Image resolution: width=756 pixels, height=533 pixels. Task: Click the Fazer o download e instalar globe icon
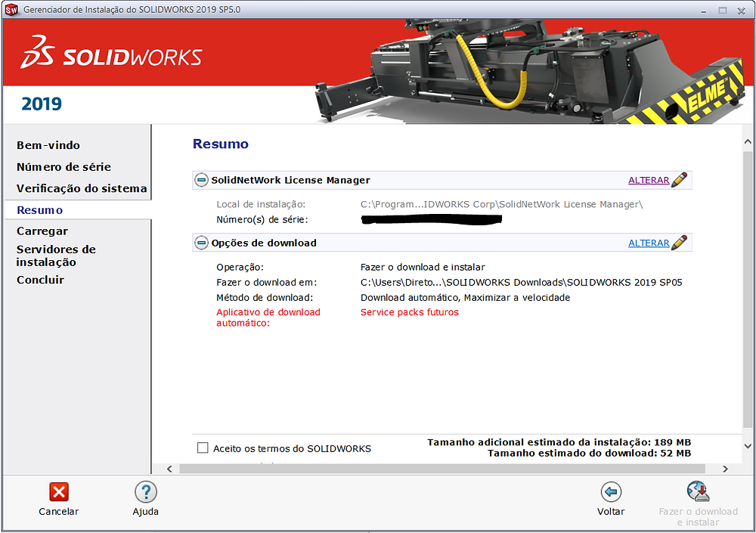click(x=698, y=491)
